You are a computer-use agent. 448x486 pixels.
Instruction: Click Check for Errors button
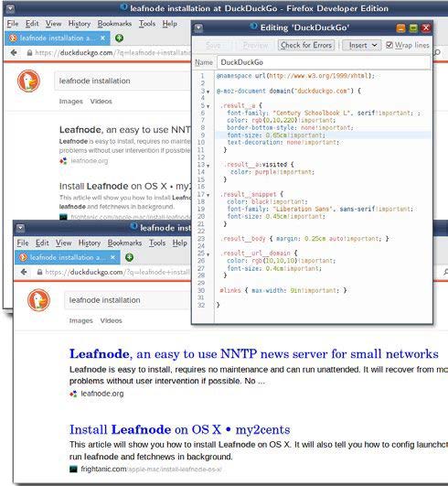(x=306, y=45)
